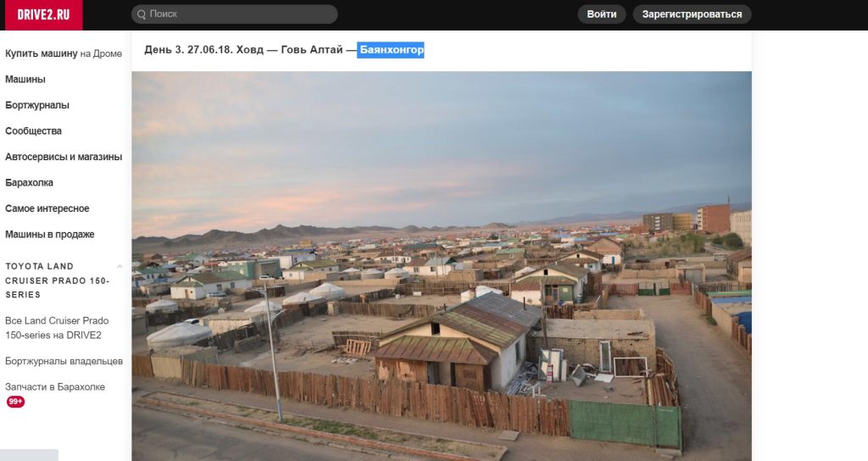Open Купить машину на Дроме link
The height and width of the screenshot is (461, 868).
click(63, 53)
